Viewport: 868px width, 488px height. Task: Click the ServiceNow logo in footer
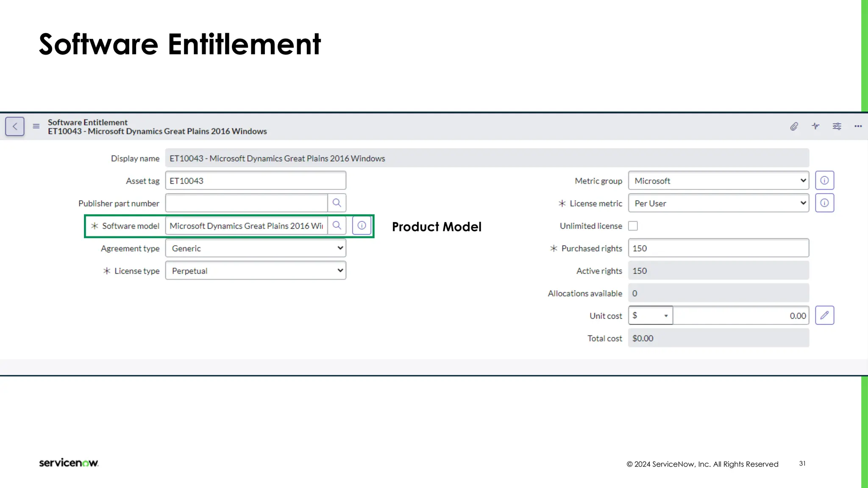pos(69,463)
